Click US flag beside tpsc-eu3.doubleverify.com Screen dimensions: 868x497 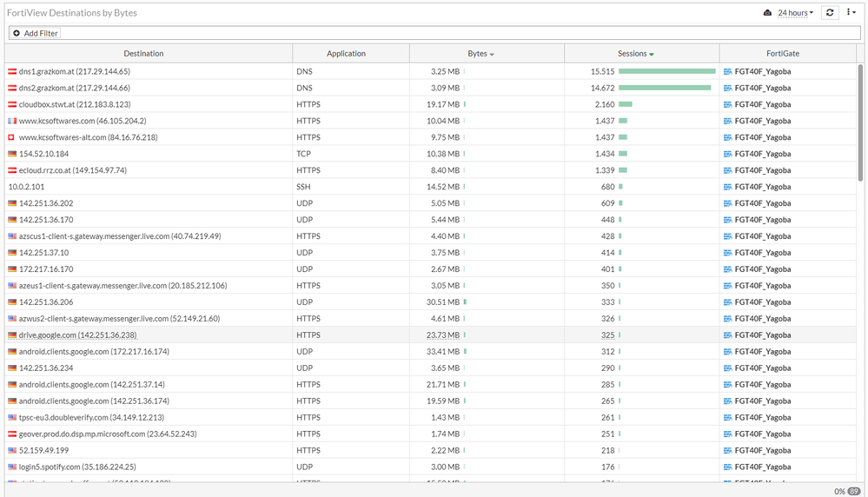point(12,417)
